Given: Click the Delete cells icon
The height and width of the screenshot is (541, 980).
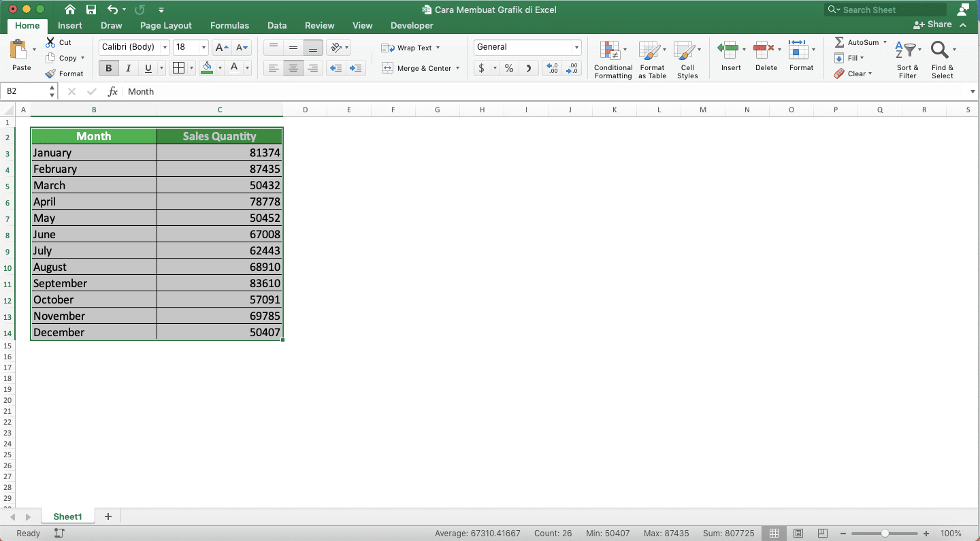Looking at the screenshot, I should (764, 49).
